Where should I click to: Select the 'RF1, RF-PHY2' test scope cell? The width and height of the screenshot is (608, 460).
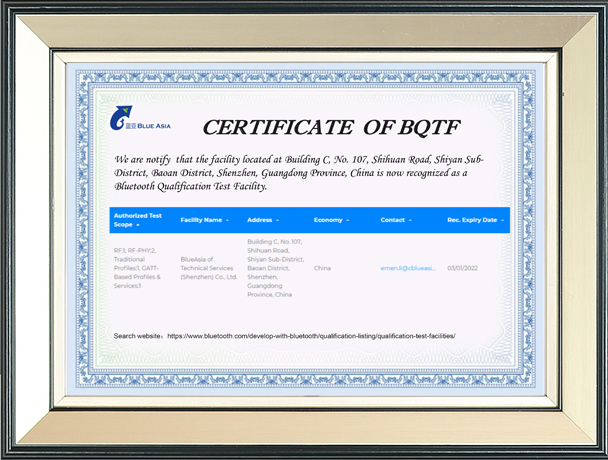[x=139, y=268]
